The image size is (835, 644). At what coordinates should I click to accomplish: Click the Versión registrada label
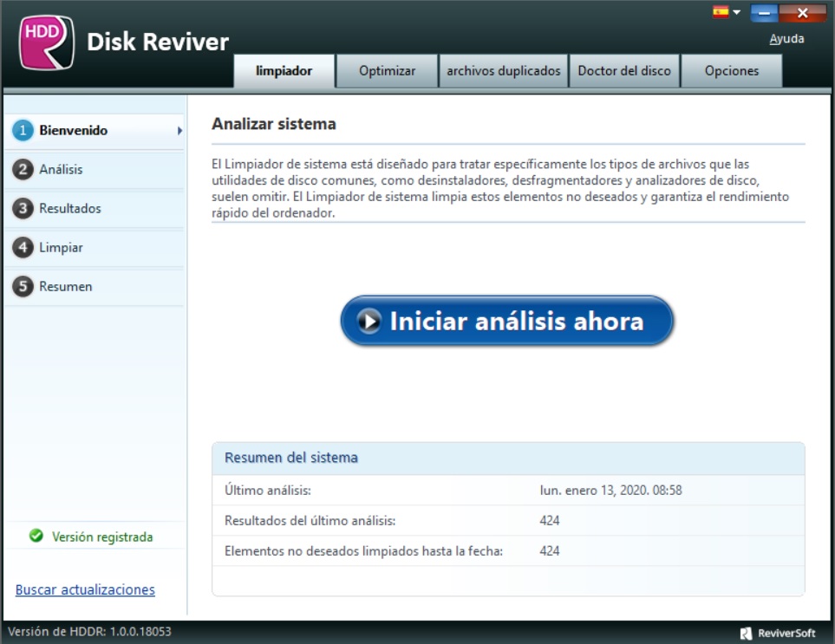(102, 537)
